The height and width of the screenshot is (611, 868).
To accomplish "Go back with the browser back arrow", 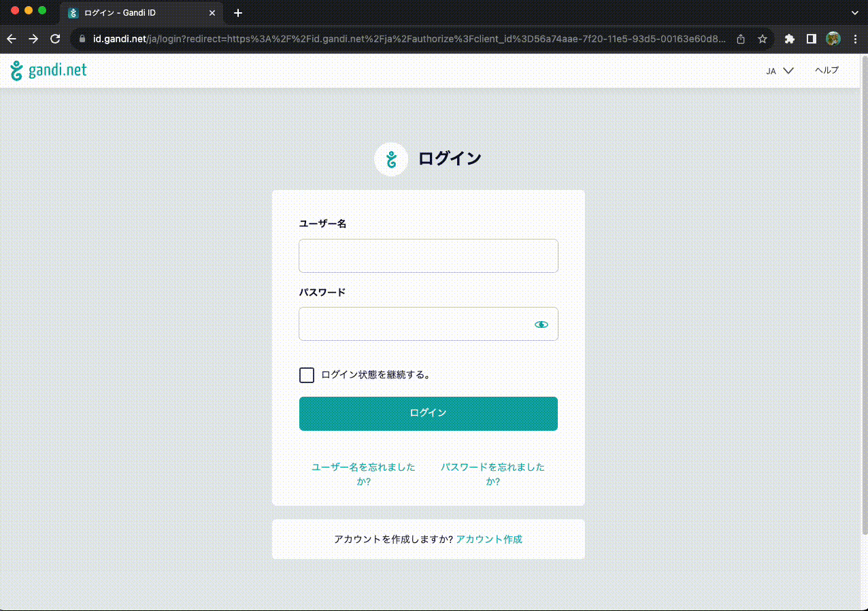I will click(x=12, y=39).
